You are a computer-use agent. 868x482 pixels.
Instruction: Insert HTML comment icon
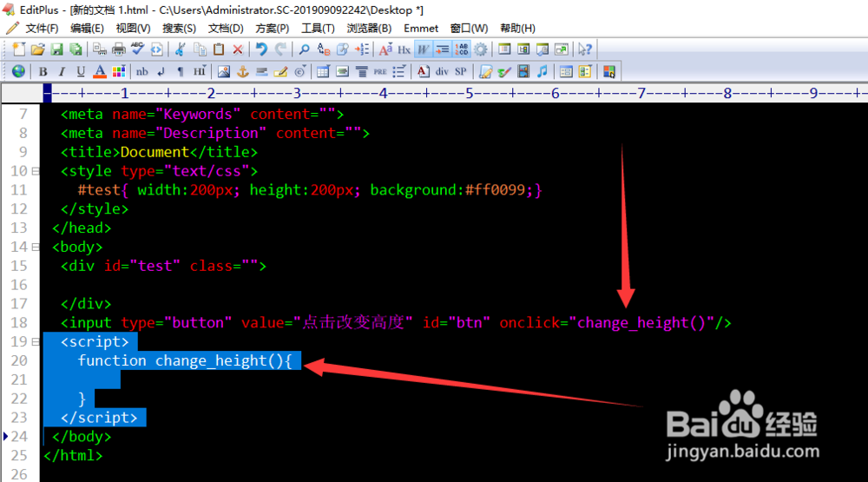point(280,71)
